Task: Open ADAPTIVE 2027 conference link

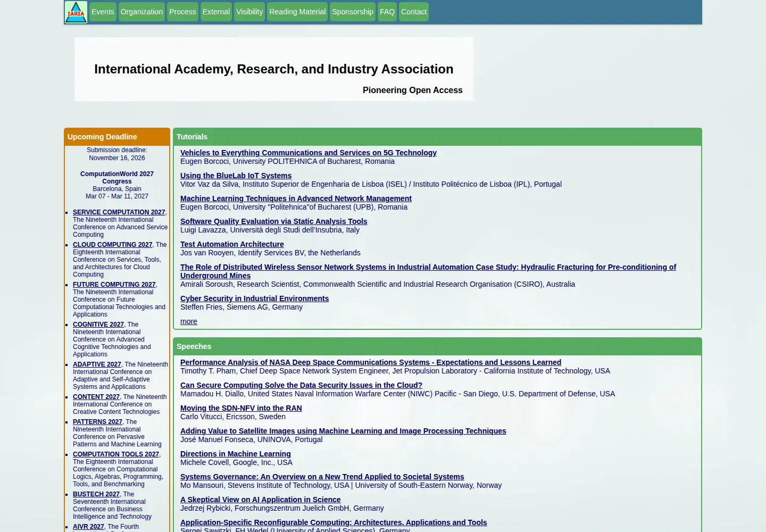Action: [x=97, y=364]
